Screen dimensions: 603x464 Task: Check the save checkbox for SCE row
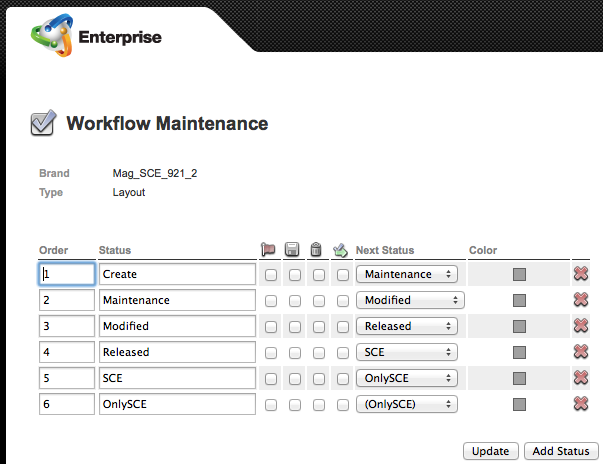coord(295,379)
